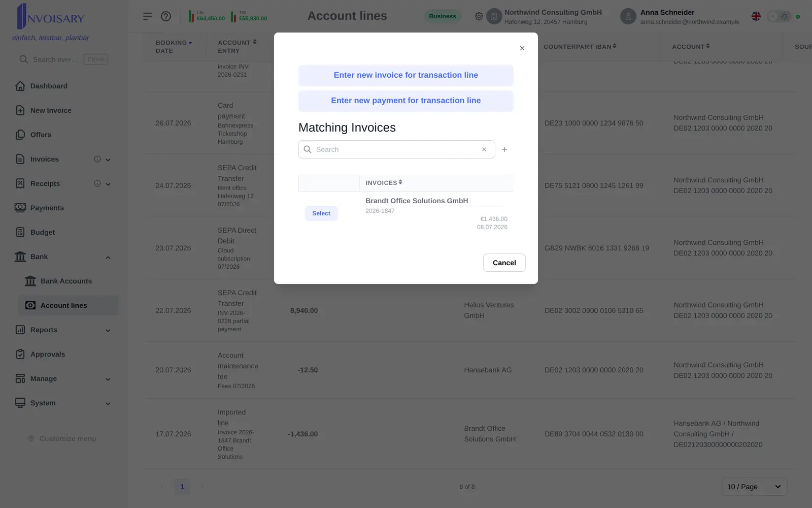The height and width of the screenshot is (508, 812).
Task: Go to Offers in sidebar
Action: [41, 135]
